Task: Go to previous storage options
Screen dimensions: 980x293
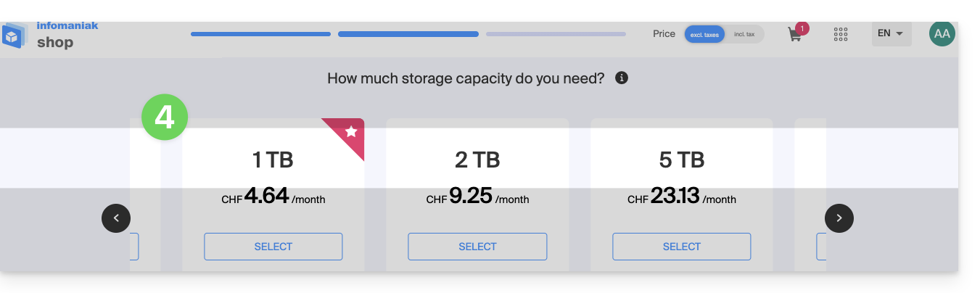Action: [116, 218]
